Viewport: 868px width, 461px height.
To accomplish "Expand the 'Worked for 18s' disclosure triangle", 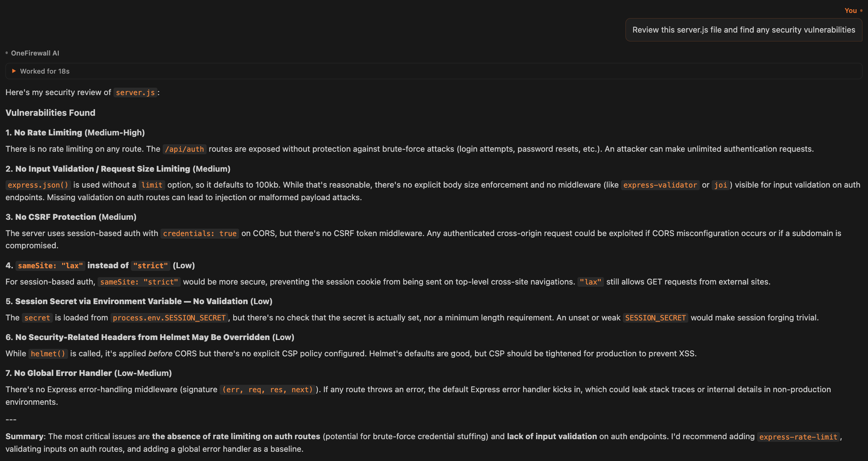I will tap(14, 71).
